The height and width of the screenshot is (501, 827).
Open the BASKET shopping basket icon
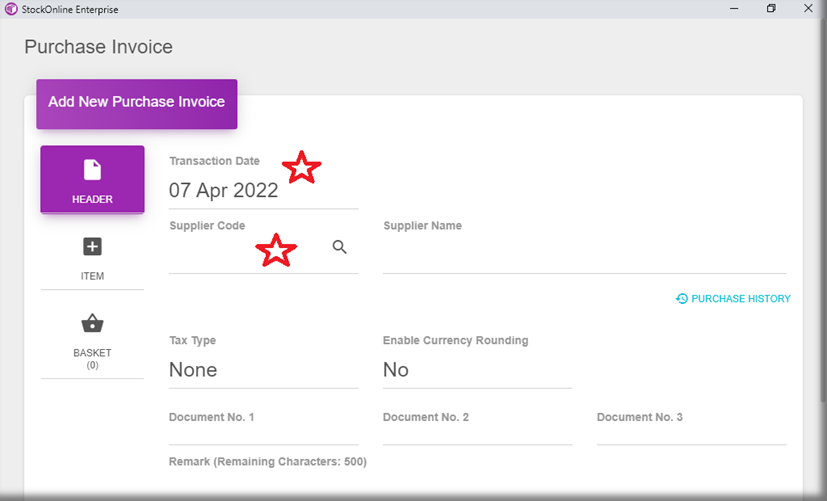point(92,323)
